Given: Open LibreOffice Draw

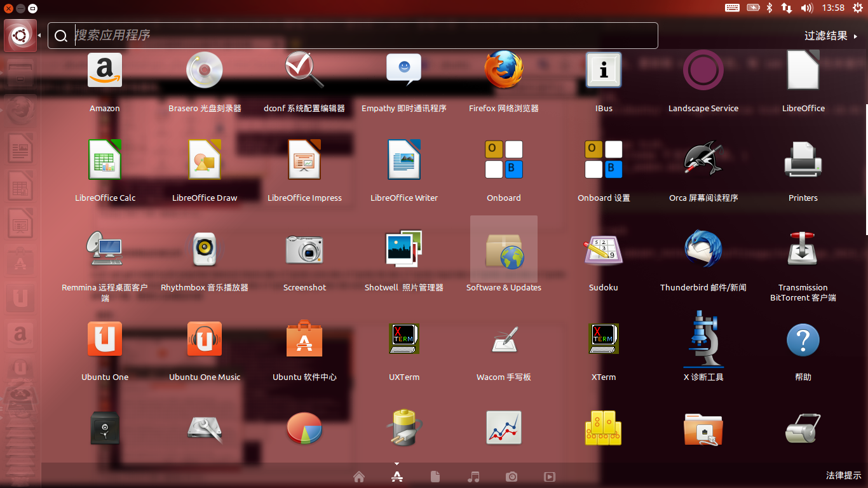Looking at the screenshot, I should [x=205, y=159].
